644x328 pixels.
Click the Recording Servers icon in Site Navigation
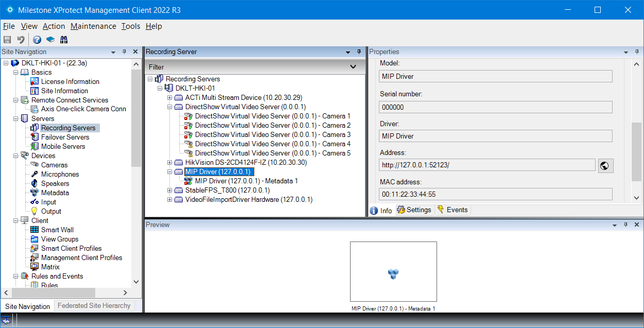pyautogui.click(x=34, y=128)
